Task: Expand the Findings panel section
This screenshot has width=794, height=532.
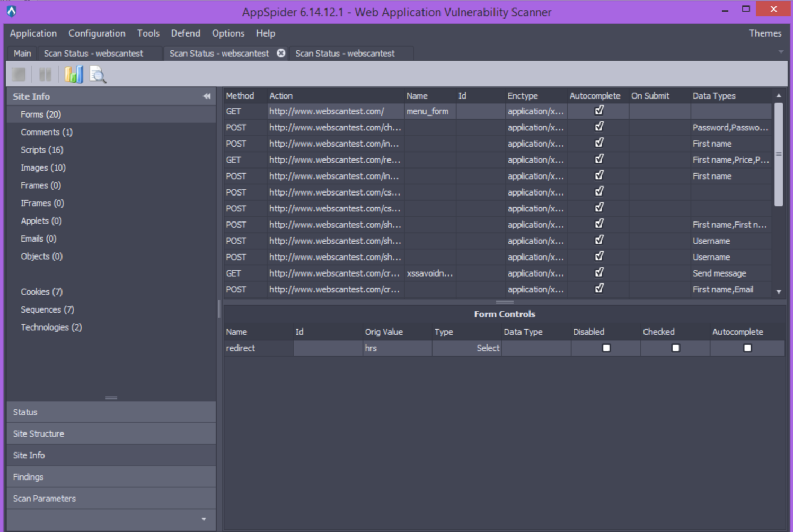Action: point(111,477)
